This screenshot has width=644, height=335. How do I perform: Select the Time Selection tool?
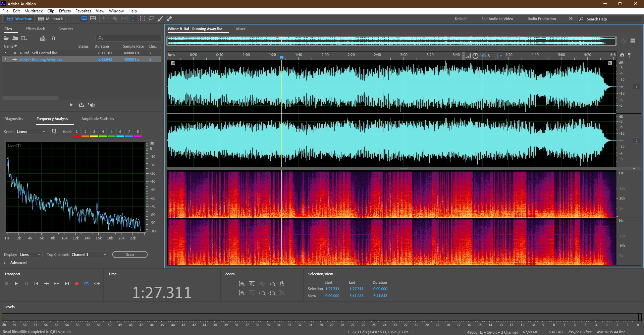click(133, 19)
